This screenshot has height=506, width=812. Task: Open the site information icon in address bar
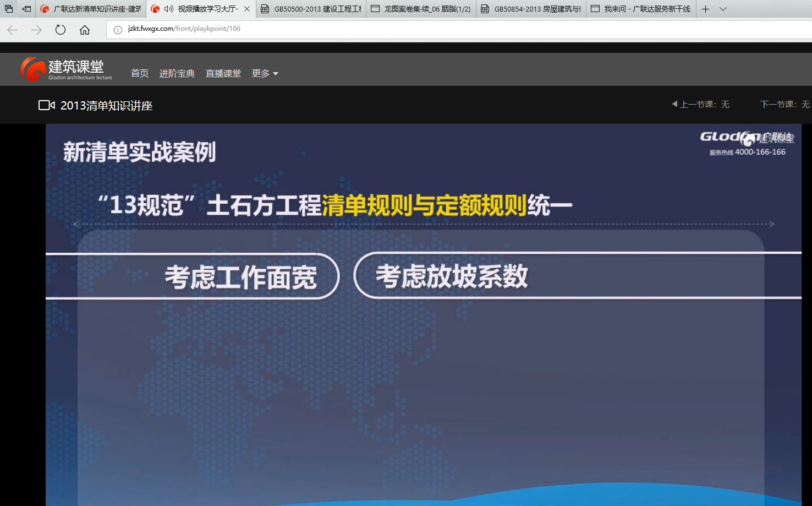click(x=118, y=29)
